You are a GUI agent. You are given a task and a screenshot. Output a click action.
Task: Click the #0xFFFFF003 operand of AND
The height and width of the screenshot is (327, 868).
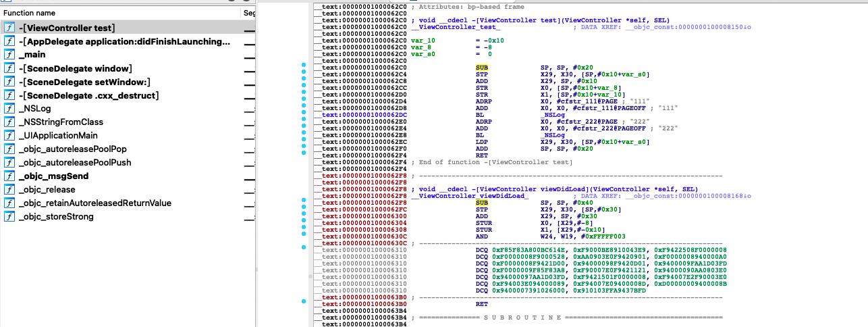pos(603,236)
